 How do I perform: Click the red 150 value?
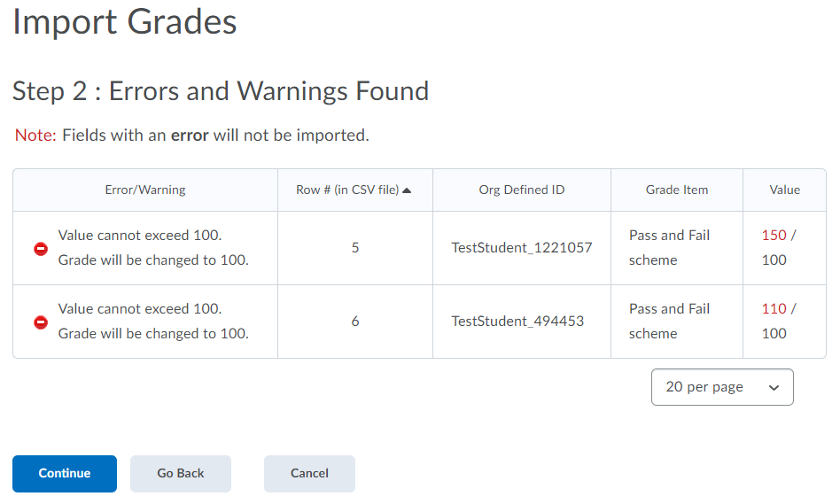[774, 235]
